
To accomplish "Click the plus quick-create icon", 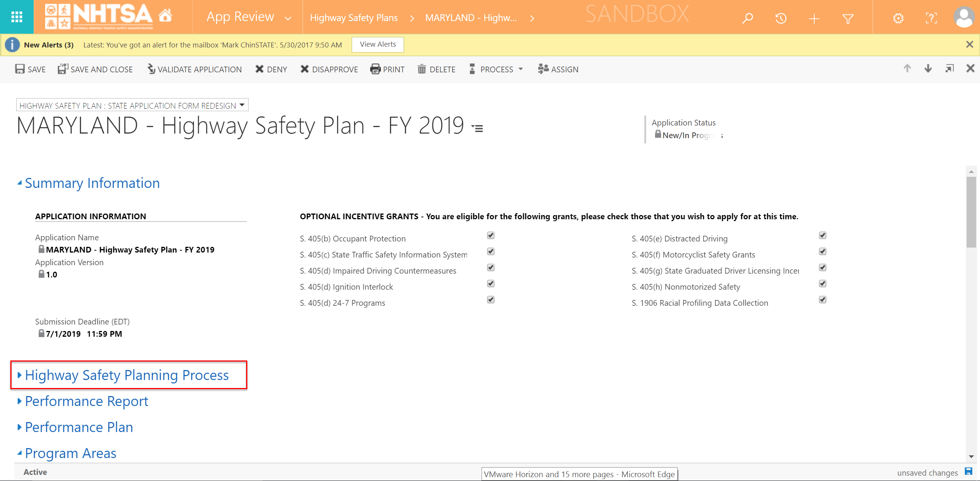I will [814, 18].
